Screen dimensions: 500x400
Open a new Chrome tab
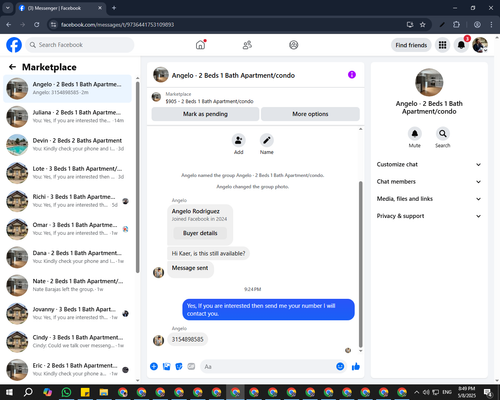click(x=114, y=8)
